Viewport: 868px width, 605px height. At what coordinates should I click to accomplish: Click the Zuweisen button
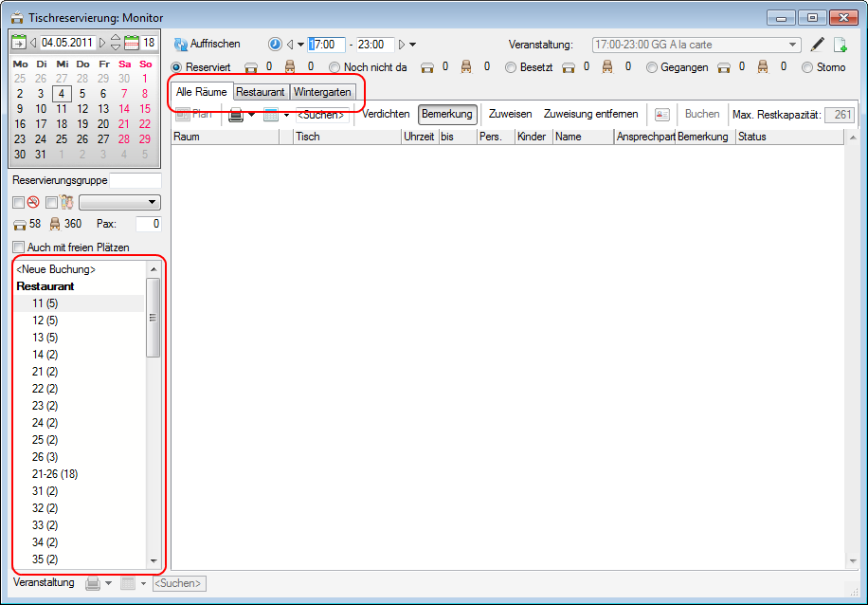510,114
